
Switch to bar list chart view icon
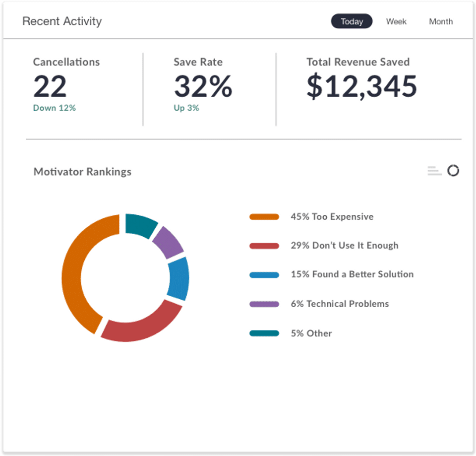click(x=434, y=171)
